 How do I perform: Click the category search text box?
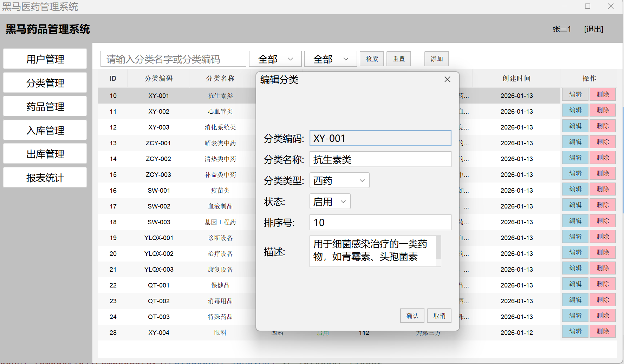(x=173, y=59)
